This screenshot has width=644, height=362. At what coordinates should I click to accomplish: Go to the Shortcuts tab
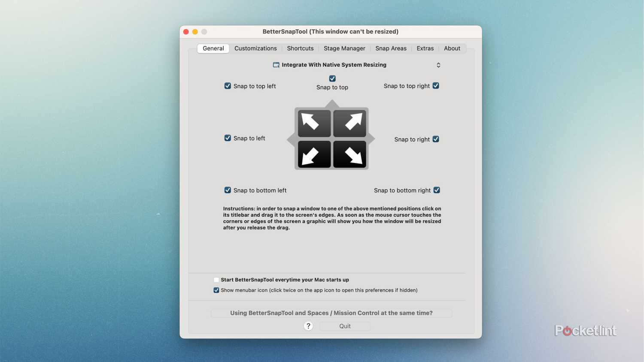tap(300, 48)
